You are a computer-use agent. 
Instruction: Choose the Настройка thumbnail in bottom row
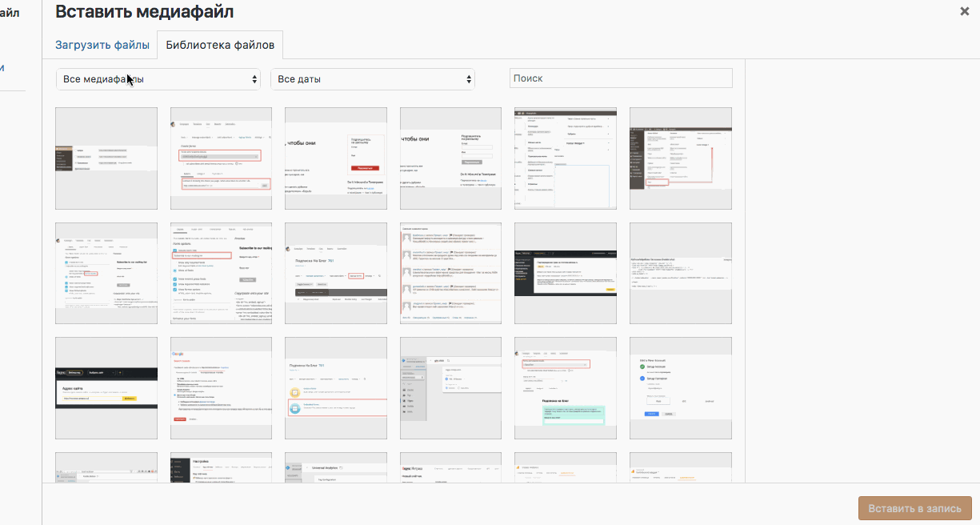(222, 467)
